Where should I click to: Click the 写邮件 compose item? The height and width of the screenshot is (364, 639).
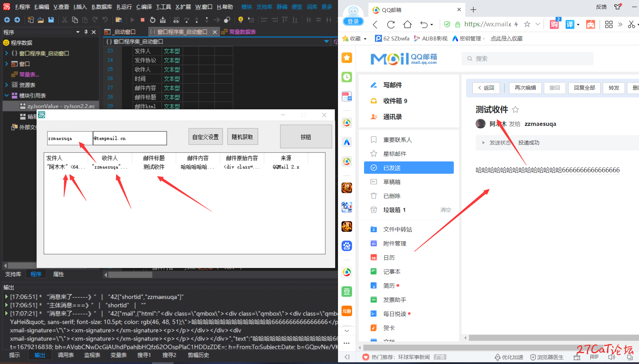click(393, 85)
